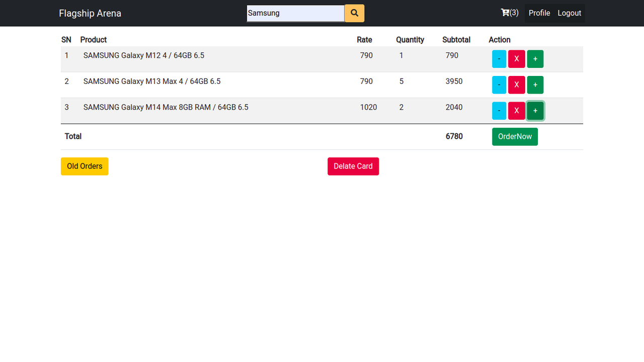Increase Galaxy M13 Max quantity
Viewport: 644px width, 362px height.
(535, 84)
